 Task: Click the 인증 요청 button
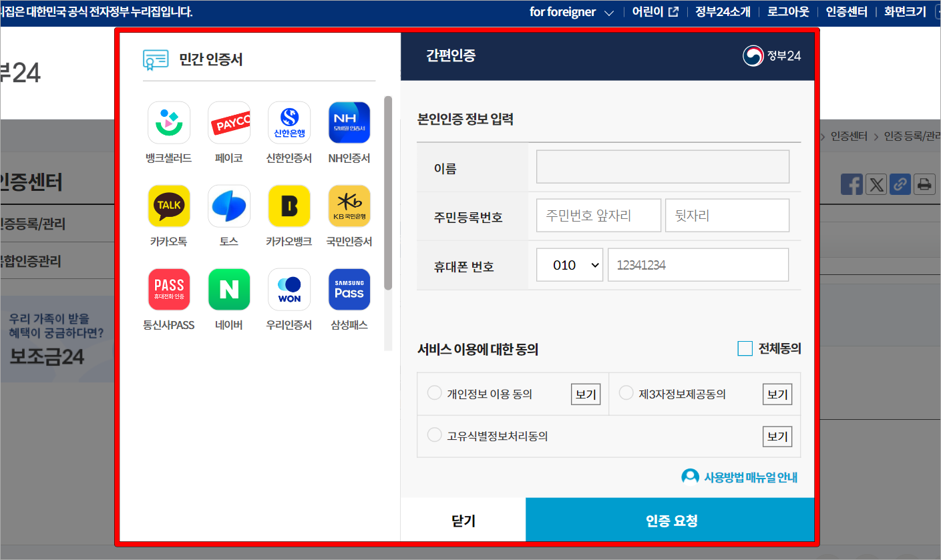[671, 520]
